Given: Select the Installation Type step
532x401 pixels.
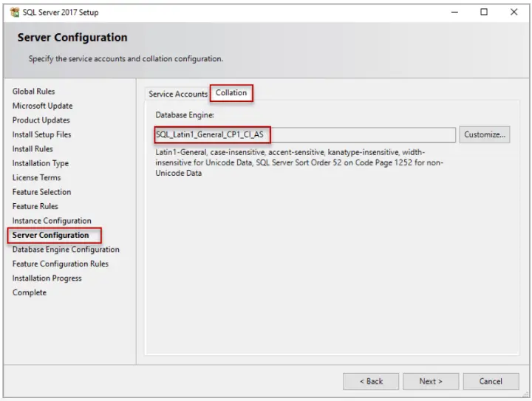Looking at the screenshot, I should tap(41, 163).
